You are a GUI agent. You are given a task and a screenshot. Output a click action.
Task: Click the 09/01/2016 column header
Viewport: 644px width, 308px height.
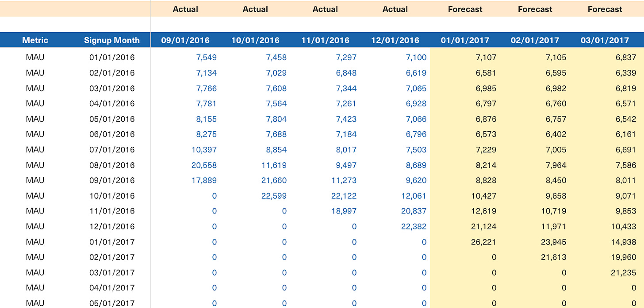[x=185, y=40]
